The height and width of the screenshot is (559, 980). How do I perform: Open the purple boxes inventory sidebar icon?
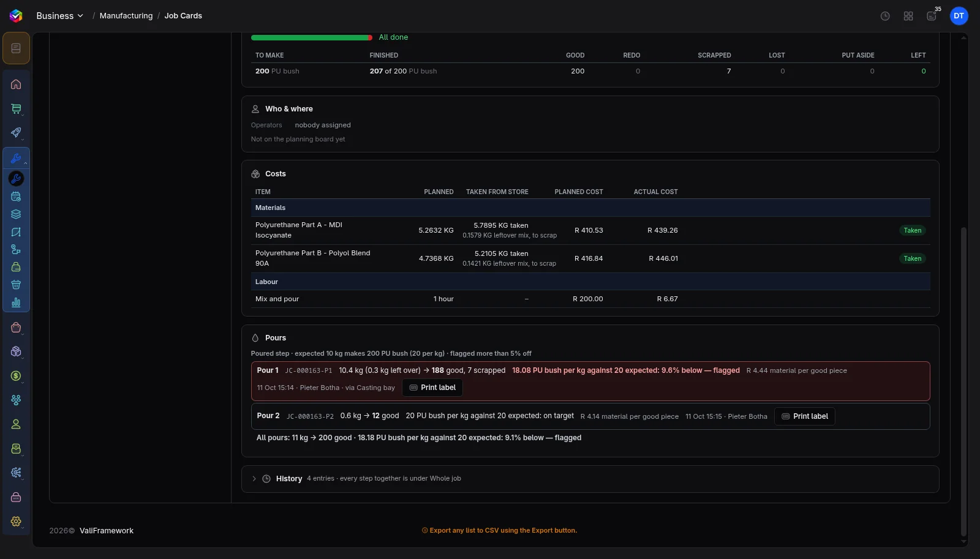pos(16,351)
